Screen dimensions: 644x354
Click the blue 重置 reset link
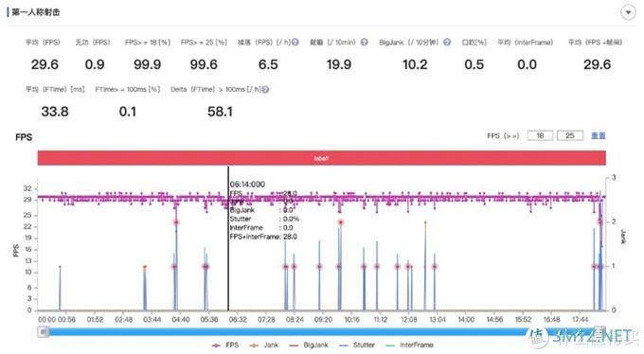point(598,135)
